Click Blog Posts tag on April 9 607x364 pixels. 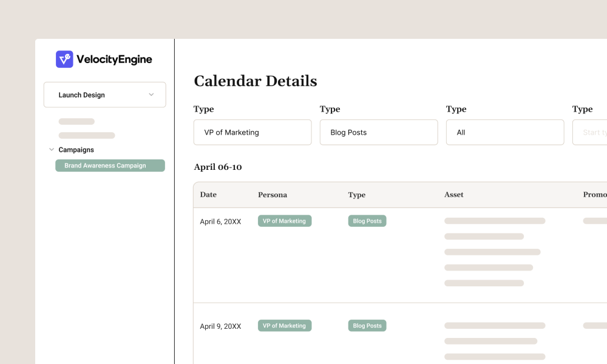pyautogui.click(x=367, y=326)
